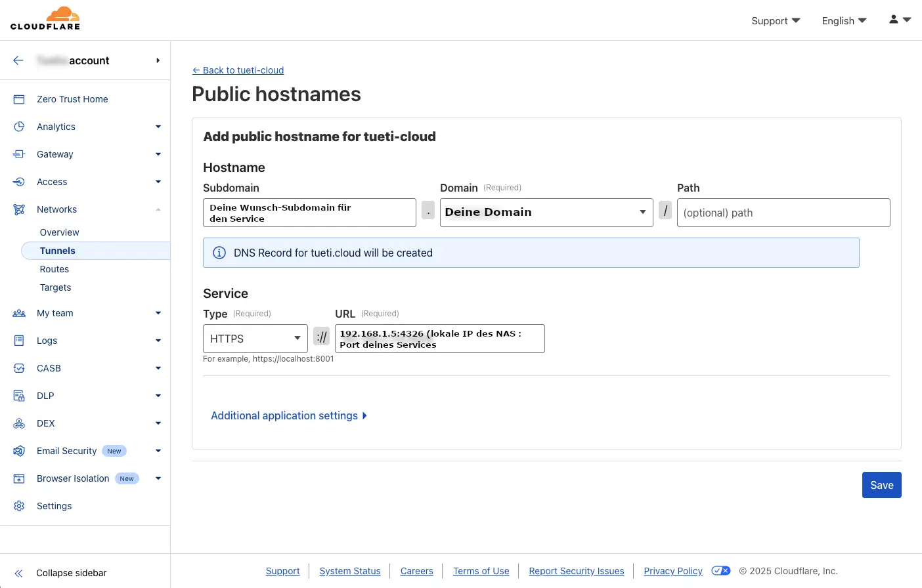The width and height of the screenshot is (922, 588).
Task: Click the DEX sidebar icon
Action: 19,423
